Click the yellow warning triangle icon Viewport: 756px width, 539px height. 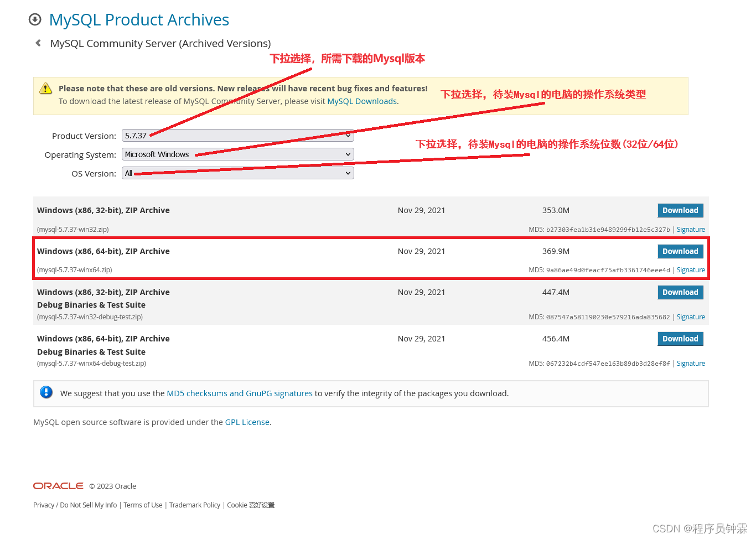45,89
